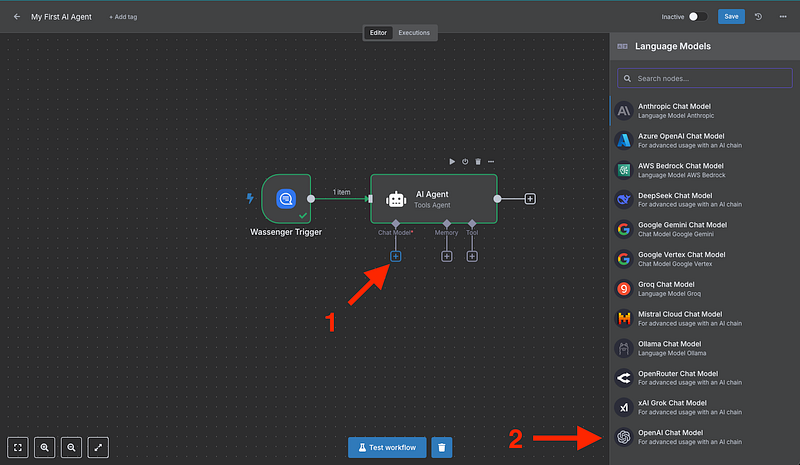
Task: Click the back arrow beside workflow name
Action: pyautogui.click(x=16, y=17)
